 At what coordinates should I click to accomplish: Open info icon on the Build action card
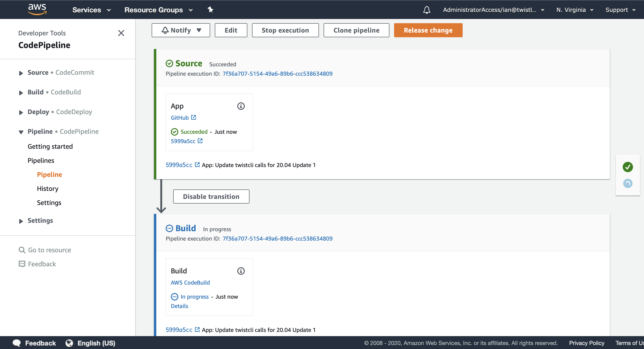tap(241, 271)
